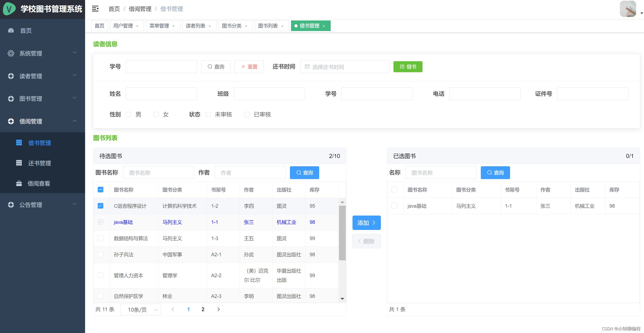
Task: Click the 待选图书 table vertical scrollbar
Action: [x=342, y=232]
